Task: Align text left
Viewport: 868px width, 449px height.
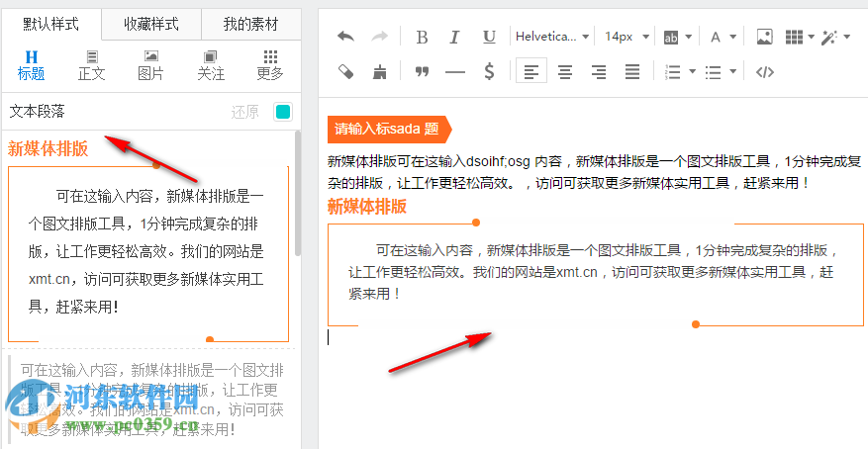Action: pos(531,71)
